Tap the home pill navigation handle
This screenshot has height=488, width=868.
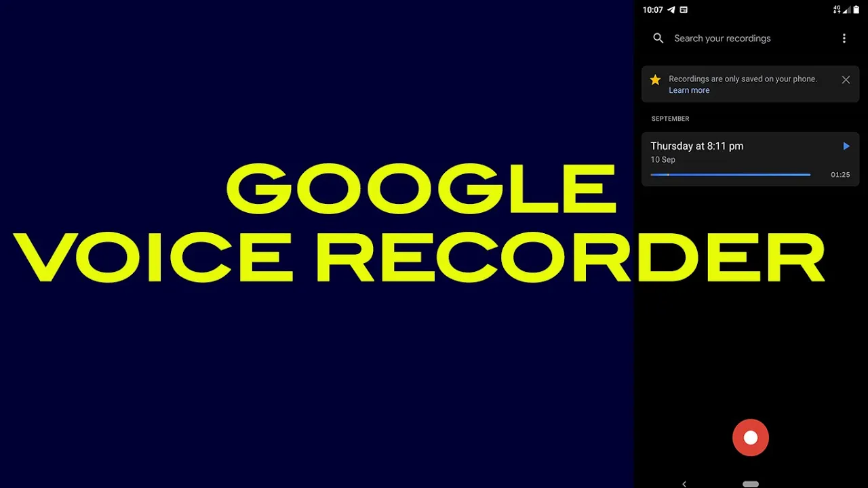coord(751,484)
